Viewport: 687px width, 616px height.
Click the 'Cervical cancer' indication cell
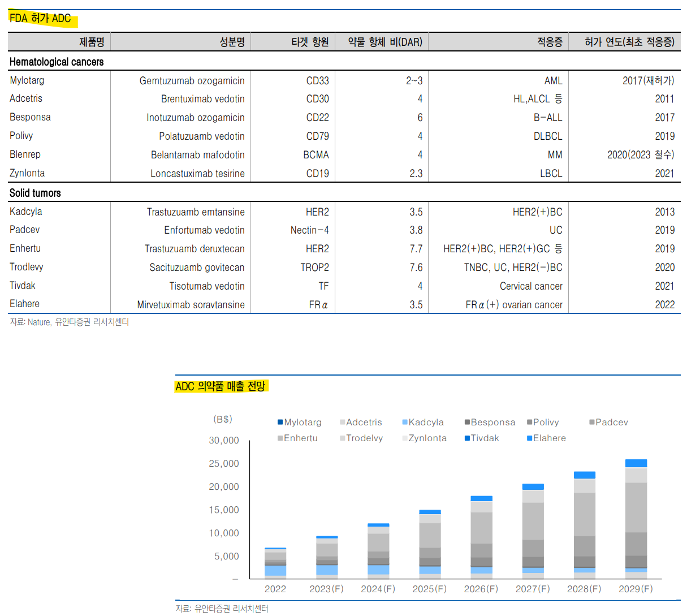531,286
